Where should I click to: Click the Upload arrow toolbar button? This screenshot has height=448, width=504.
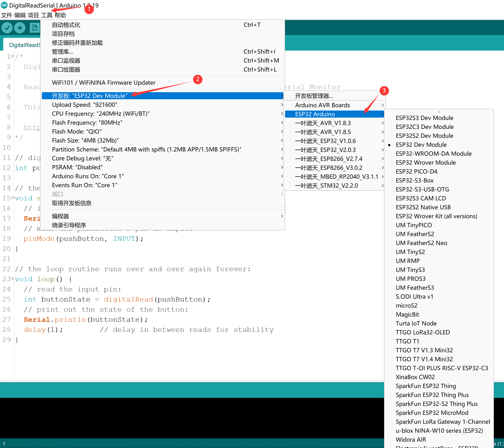click(x=20, y=28)
